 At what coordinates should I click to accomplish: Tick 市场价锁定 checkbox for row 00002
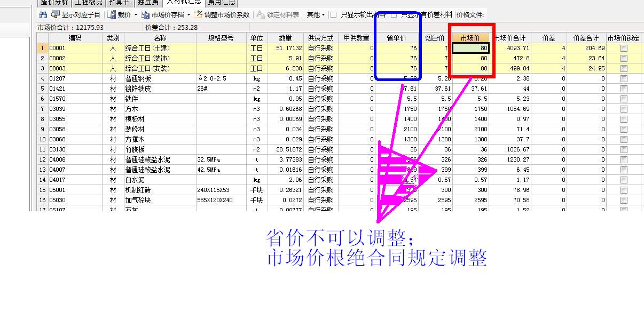point(624,58)
